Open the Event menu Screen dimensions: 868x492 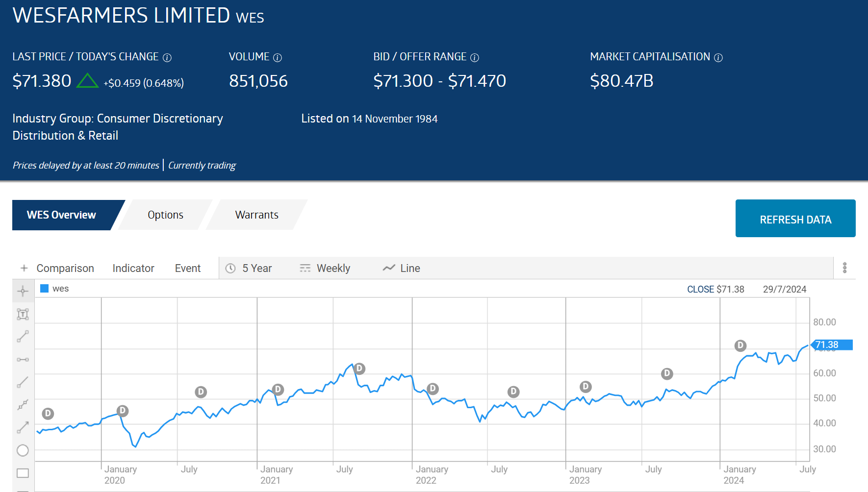[x=188, y=268]
